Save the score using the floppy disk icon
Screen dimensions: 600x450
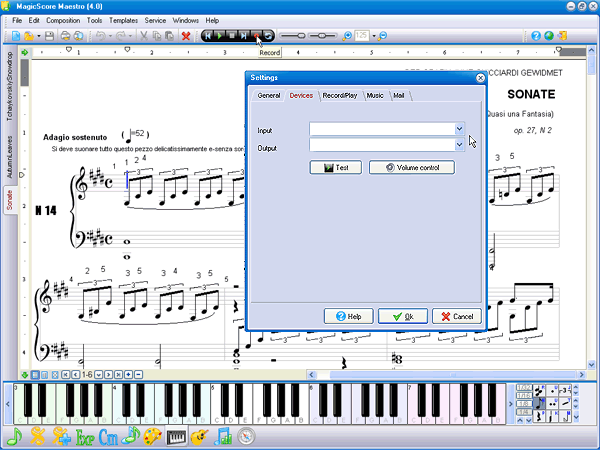click(49, 36)
